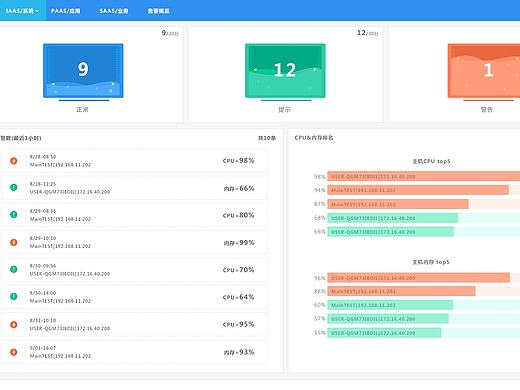The height and width of the screenshot is (390, 520).
Task: Select the CPU 64% alert value
Action: coord(238,297)
